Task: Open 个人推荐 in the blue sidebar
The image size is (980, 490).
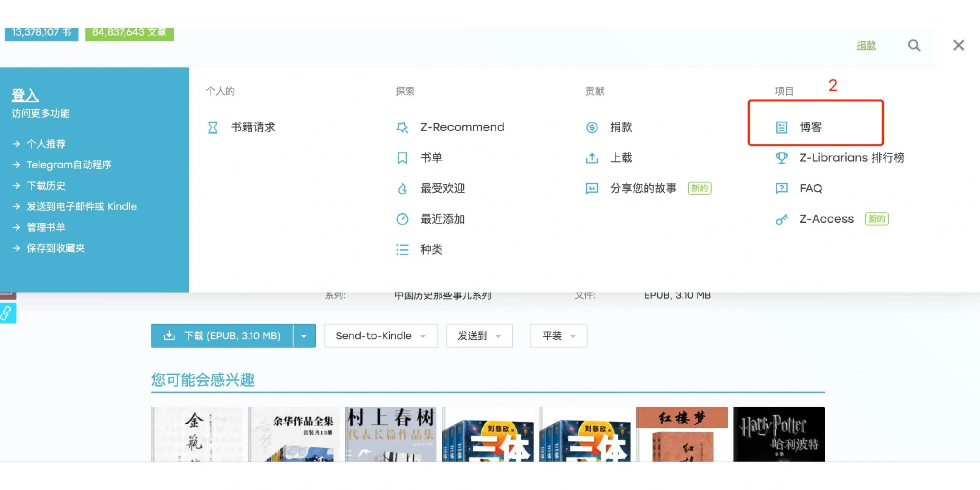Action: (46, 144)
